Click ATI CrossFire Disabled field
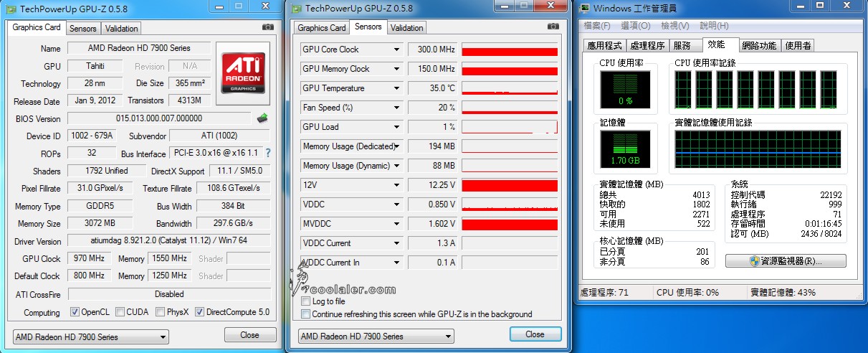Screen dimensions: 868x353 click(x=169, y=293)
